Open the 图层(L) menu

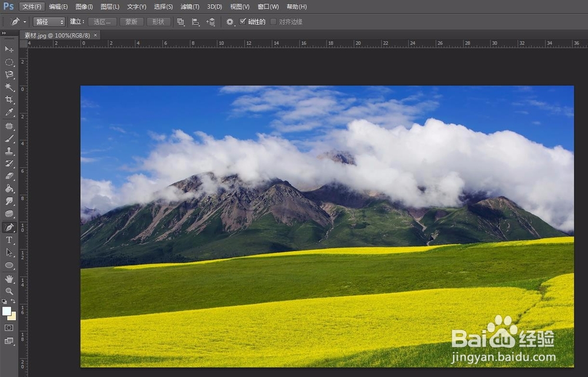tap(110, 6)
